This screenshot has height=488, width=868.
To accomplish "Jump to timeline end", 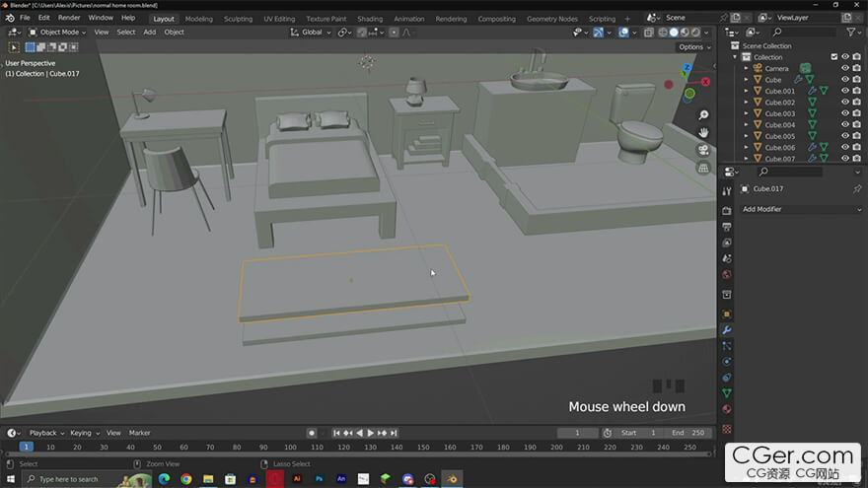I will pyautogui.click(x=394, y=433).
